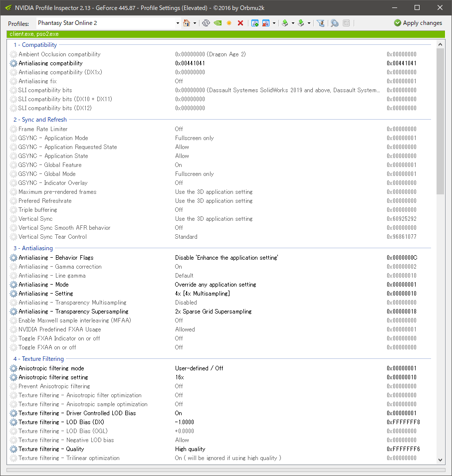This screenshot has height=476, width=452.
Task: Select the green 'client.exe, pso2.exe' application bar
Action: point(226,34)
